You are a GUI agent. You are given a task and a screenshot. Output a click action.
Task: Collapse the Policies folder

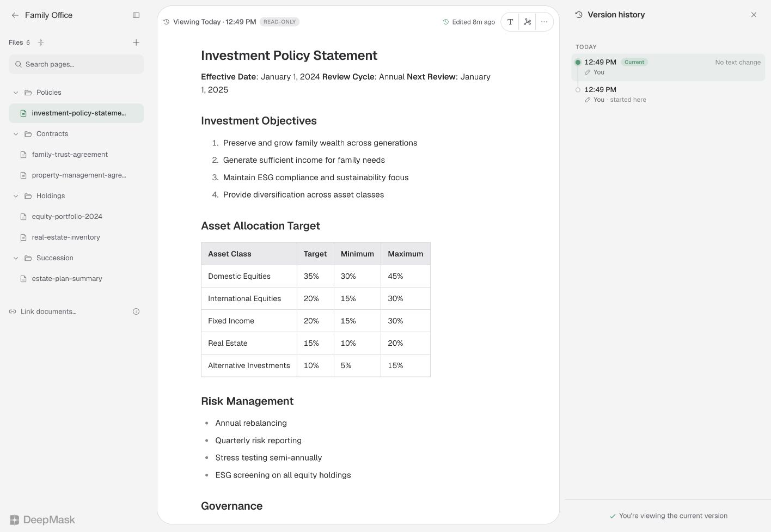[16, 93]
